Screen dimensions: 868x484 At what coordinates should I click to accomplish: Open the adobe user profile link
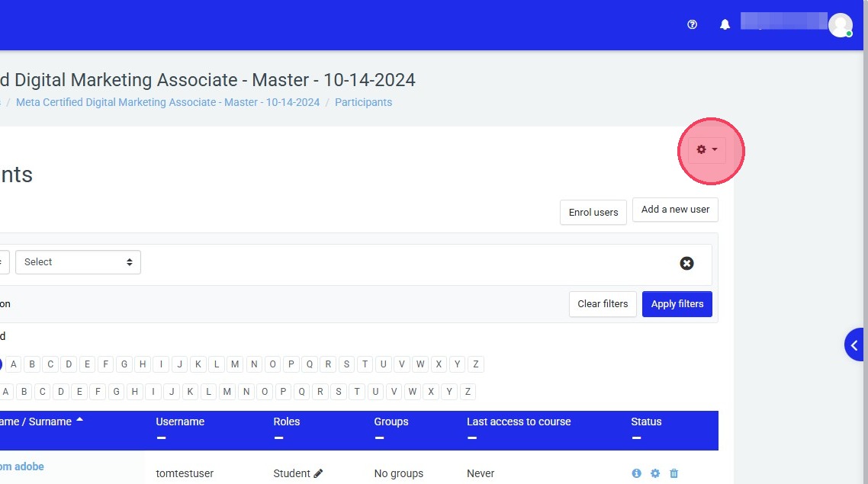click(22, 466)
